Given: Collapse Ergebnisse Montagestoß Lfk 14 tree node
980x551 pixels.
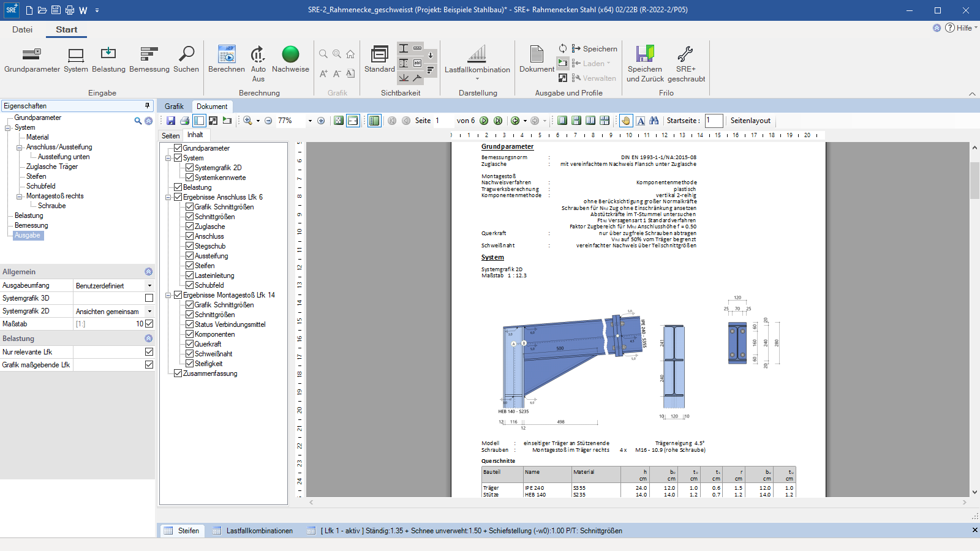Looking at the screenshot, I should click(168, 295).
